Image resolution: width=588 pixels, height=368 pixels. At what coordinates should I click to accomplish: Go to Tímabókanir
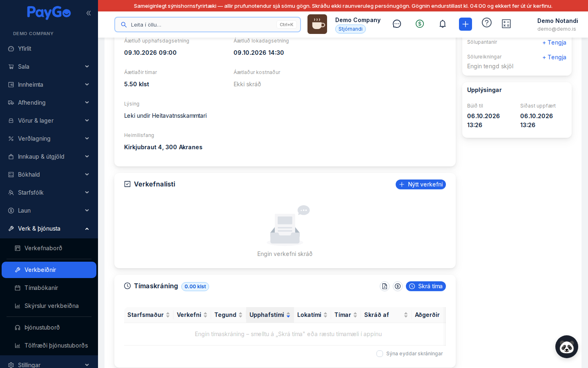(49, 288)
